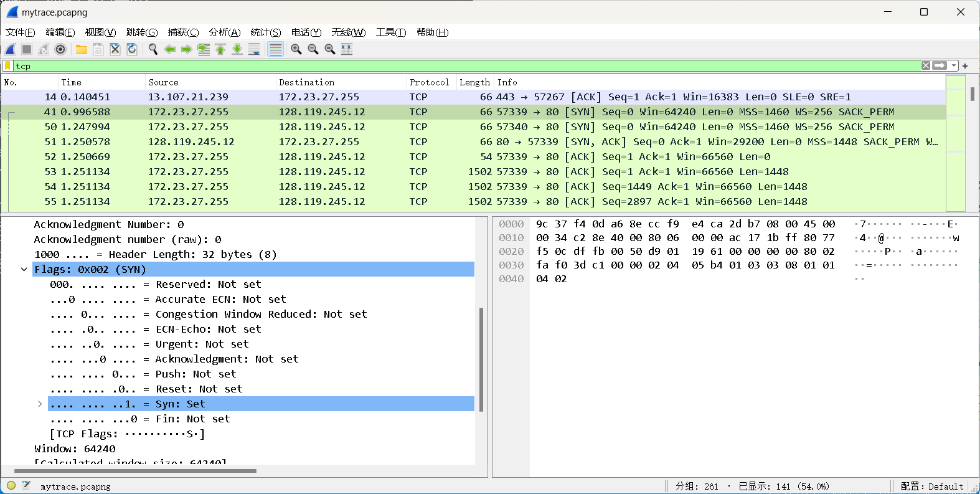
Task: Select Push: Not set flag line
Action: [x=143, y=374]
